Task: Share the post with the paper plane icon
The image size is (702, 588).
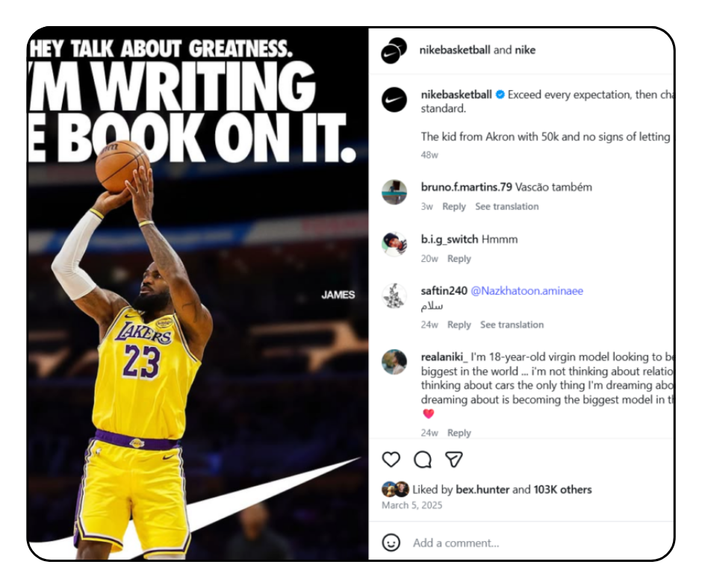Action: 453,459
